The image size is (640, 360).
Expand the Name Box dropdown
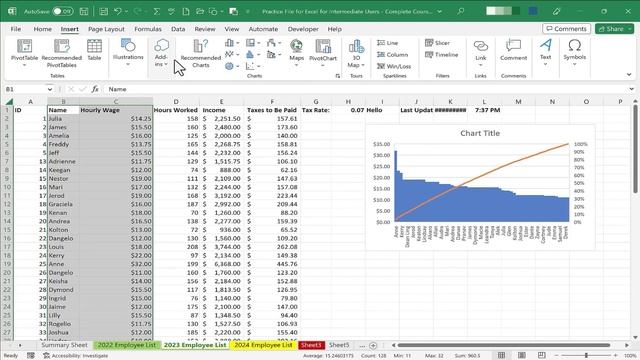coord(49,89)
